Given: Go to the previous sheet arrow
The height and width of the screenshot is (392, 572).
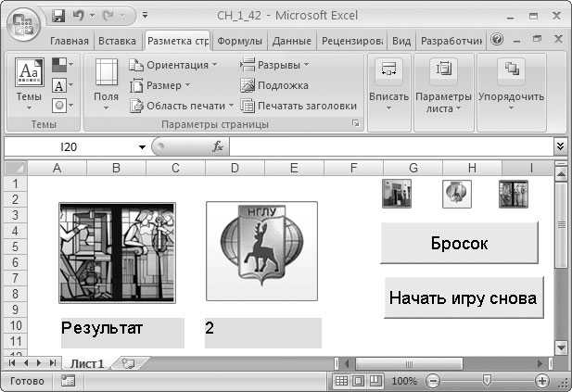Looking at the screenshot, I should point(26,363).
